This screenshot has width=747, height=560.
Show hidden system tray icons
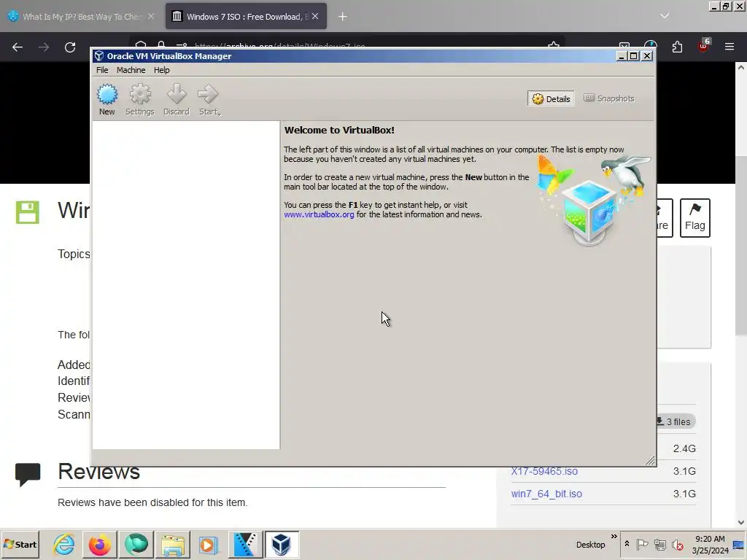tap(627, 544)
